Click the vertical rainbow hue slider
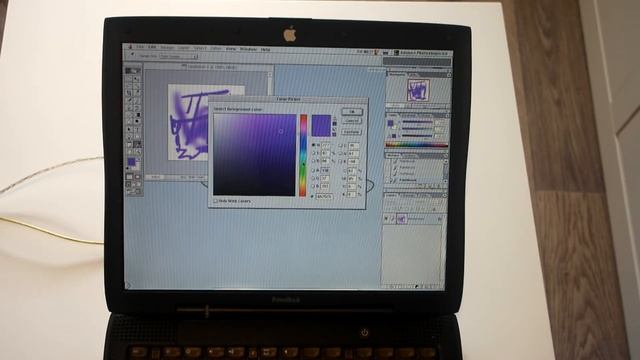The width and height of the screenshot is (640, 360). coord(303,156)
